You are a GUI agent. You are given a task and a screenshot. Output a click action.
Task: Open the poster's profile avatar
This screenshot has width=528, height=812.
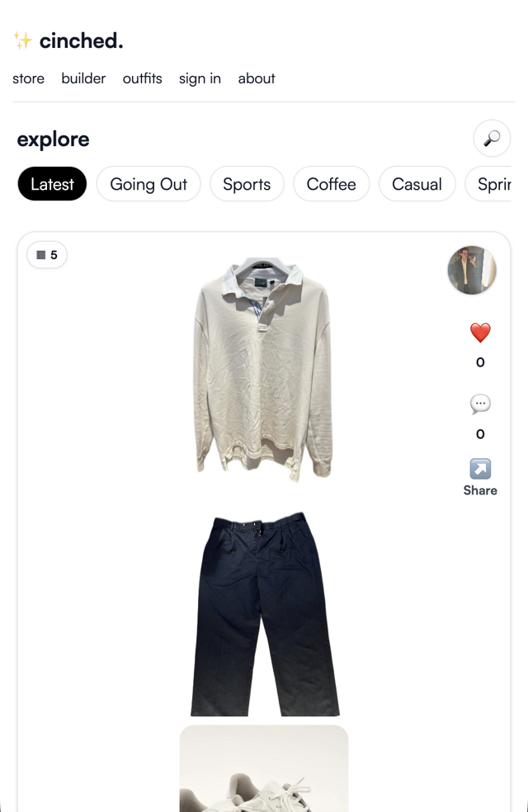click(x=472, y=271)
